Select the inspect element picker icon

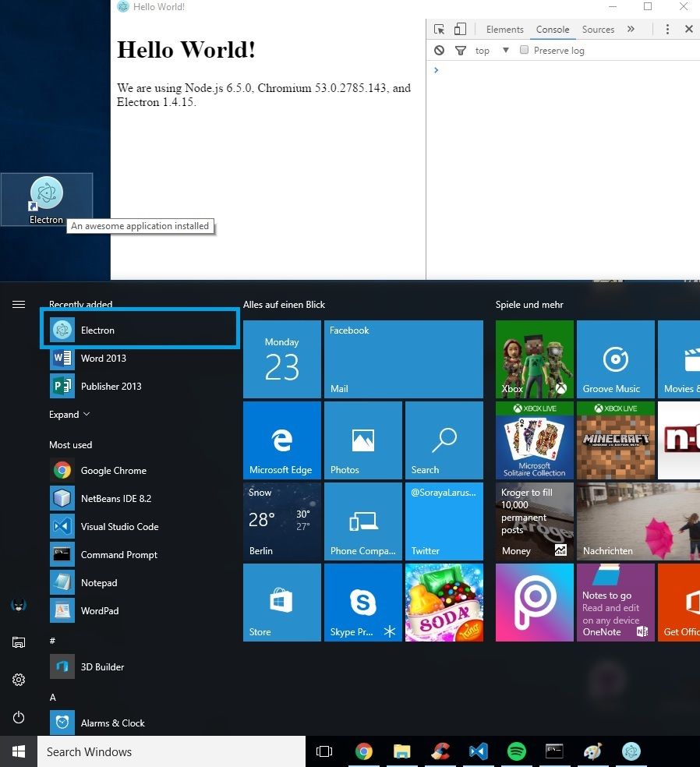click(x=440, y=30)
